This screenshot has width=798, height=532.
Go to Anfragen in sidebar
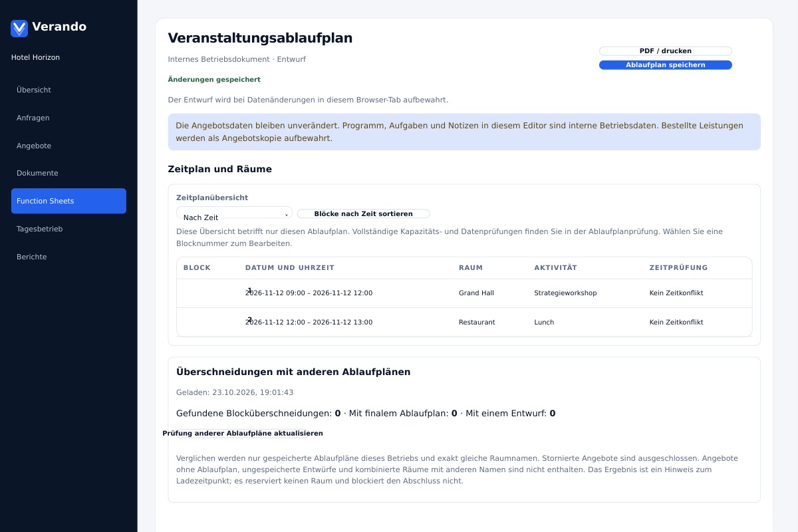pos(68,118)
